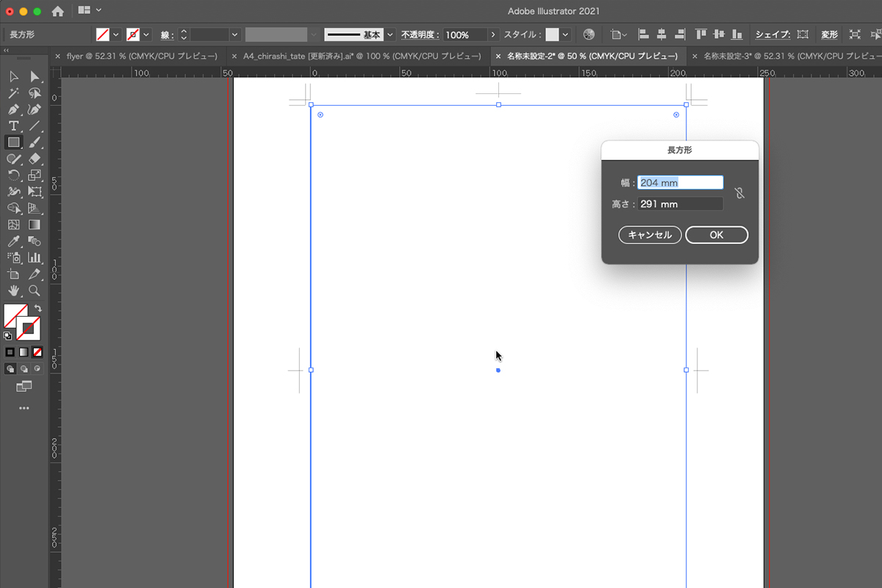Activate the Zoom tool magnifier

[x=35, y=291]
